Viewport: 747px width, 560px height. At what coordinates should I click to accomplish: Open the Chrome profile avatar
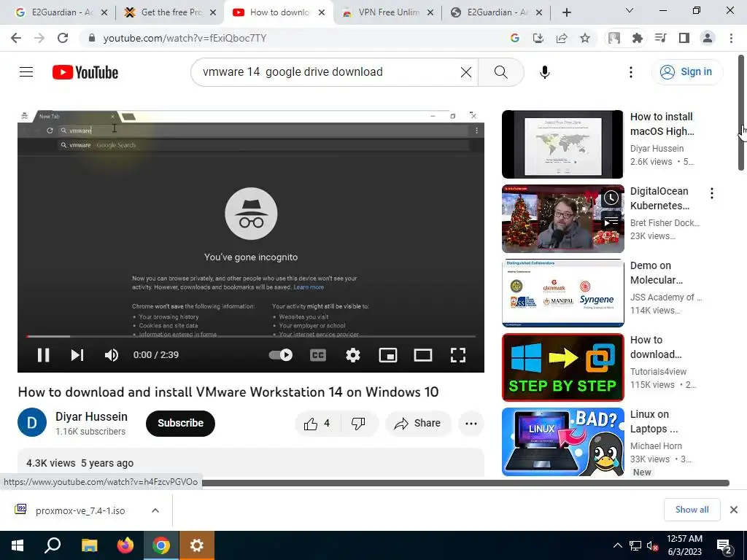point(708,38)
